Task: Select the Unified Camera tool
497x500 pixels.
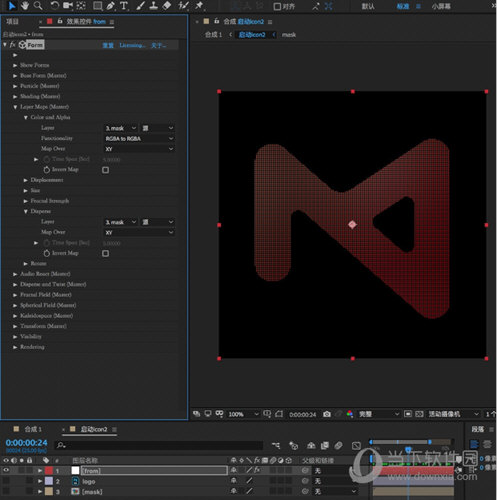Action: pyautogui.click(x=68, y=6)
